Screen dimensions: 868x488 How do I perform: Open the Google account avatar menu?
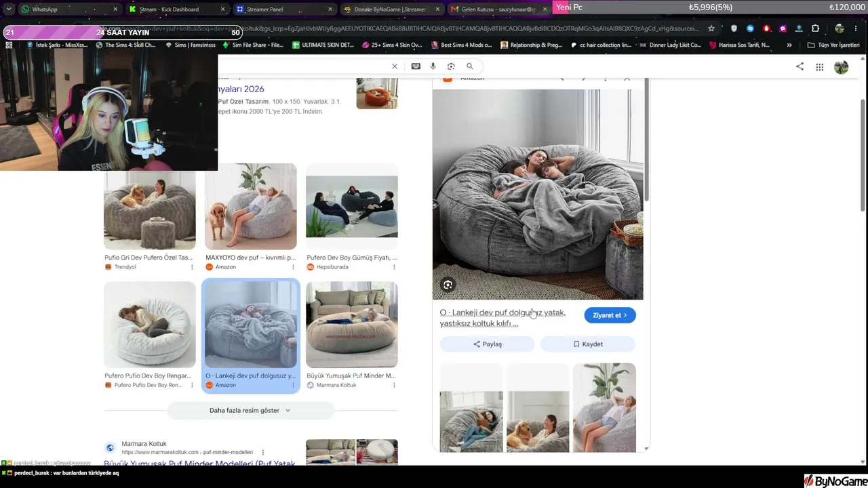coord(842,66)
